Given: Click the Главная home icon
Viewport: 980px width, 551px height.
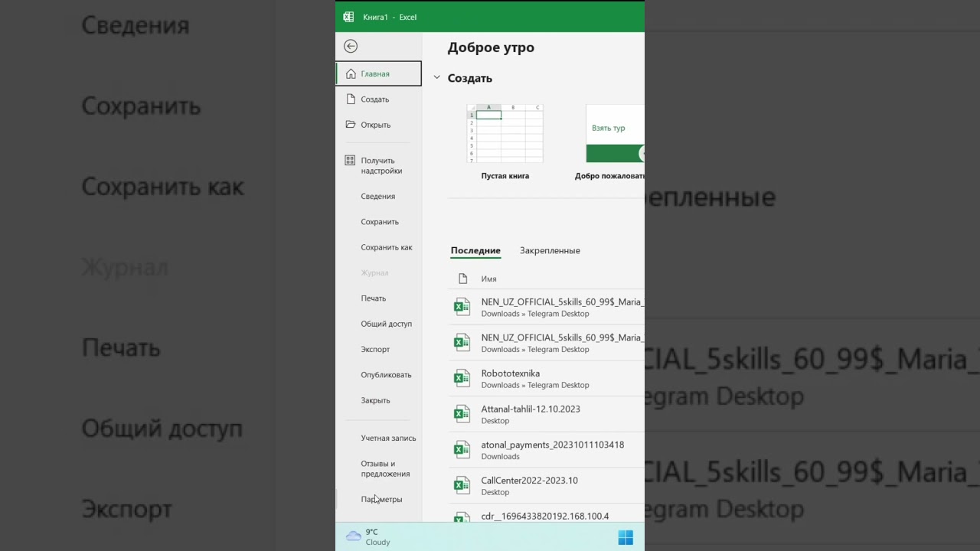Looking at the screenshot, I should 351,73.
